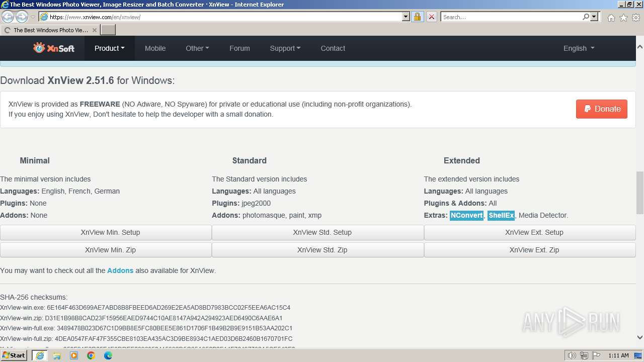Open the Tools gear icon

636,18
